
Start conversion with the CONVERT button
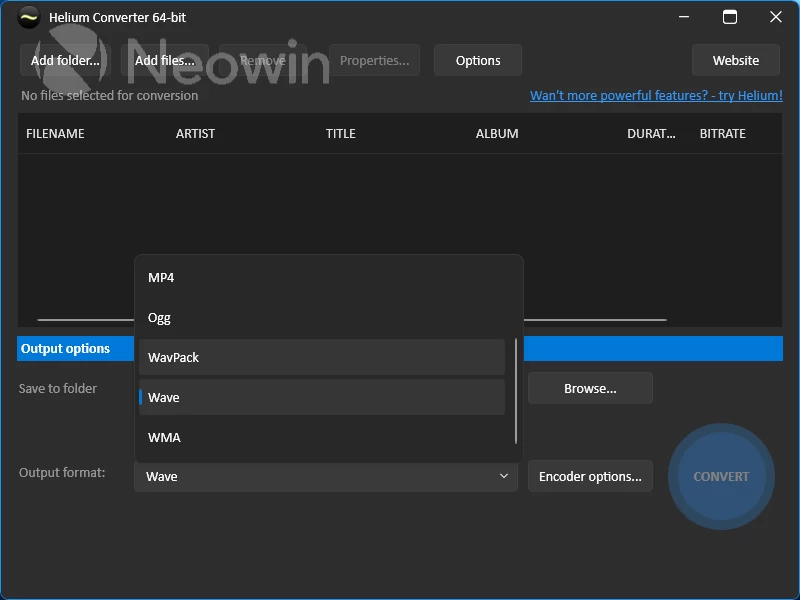721,476
